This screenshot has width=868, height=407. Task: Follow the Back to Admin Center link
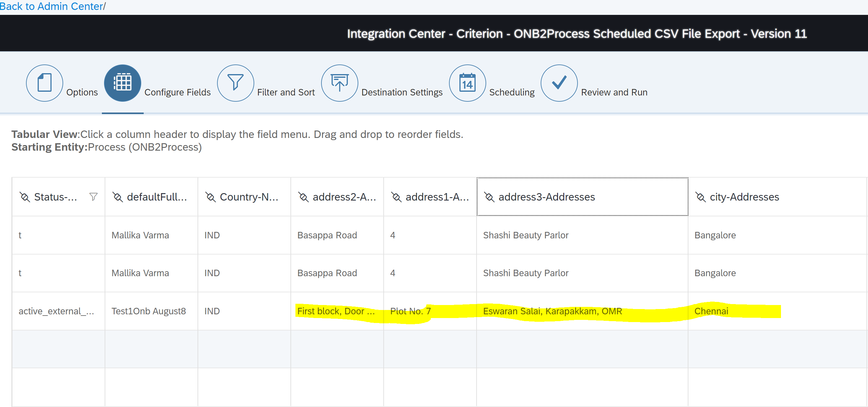tap(51, 6)
